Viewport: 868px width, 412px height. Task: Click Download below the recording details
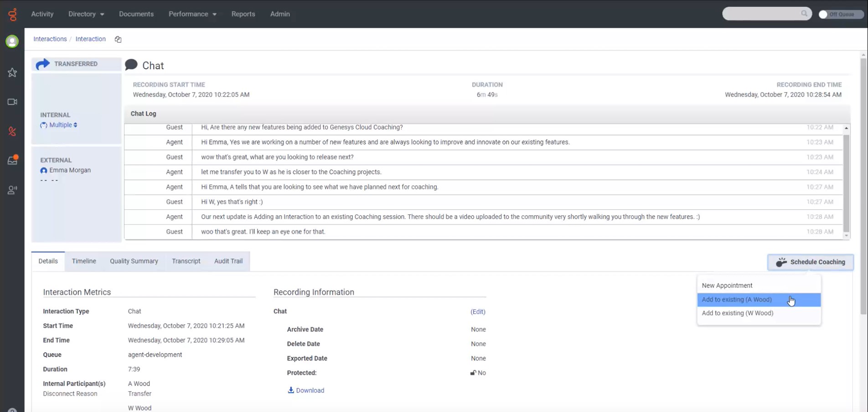(306, 390)
